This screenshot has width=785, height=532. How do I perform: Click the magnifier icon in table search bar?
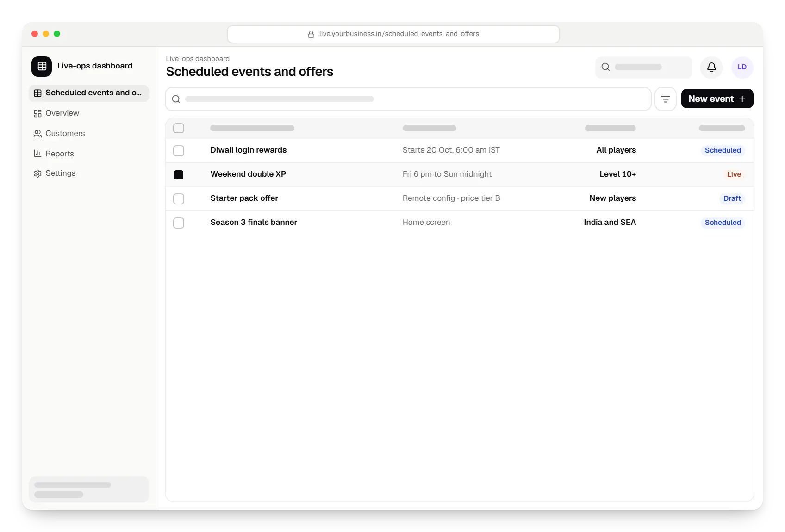[x=176, y=99]
